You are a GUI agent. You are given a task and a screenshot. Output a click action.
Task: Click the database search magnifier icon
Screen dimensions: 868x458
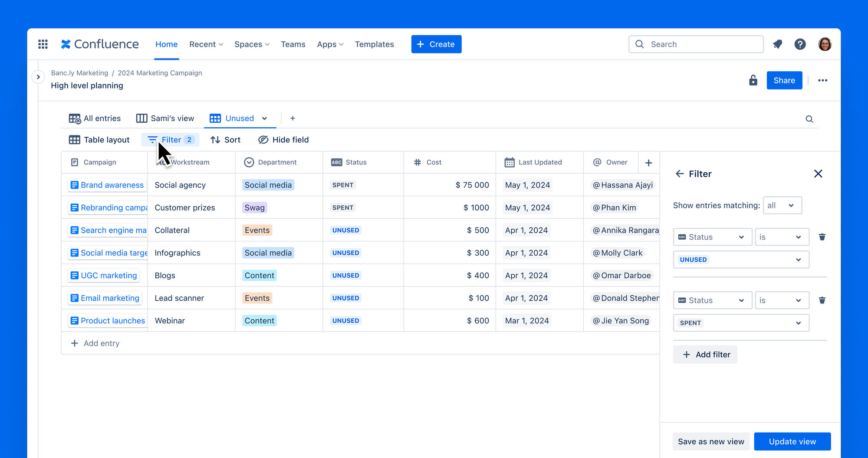pos(809,119)
